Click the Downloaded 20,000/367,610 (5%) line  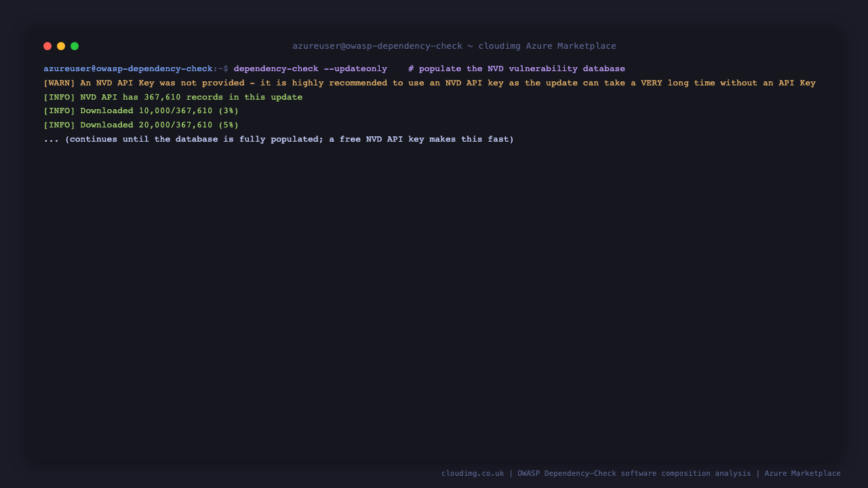click(x=141, y=125)
